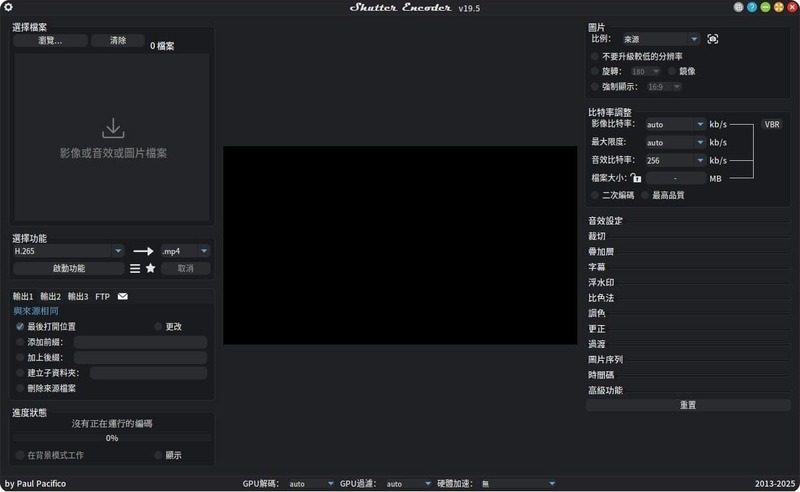Toggle the file size lock icon

(636, 178)
